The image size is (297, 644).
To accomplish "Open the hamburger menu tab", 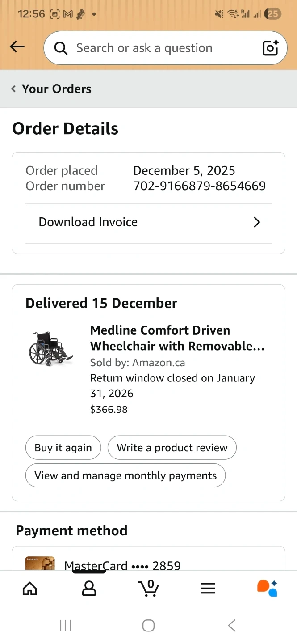I will click(208, 588).
